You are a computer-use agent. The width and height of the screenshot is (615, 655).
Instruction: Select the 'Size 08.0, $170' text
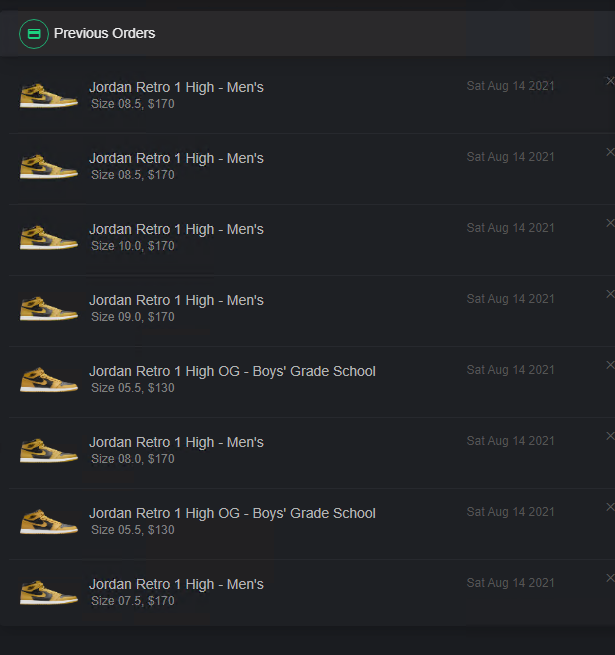tap(133, 459)
